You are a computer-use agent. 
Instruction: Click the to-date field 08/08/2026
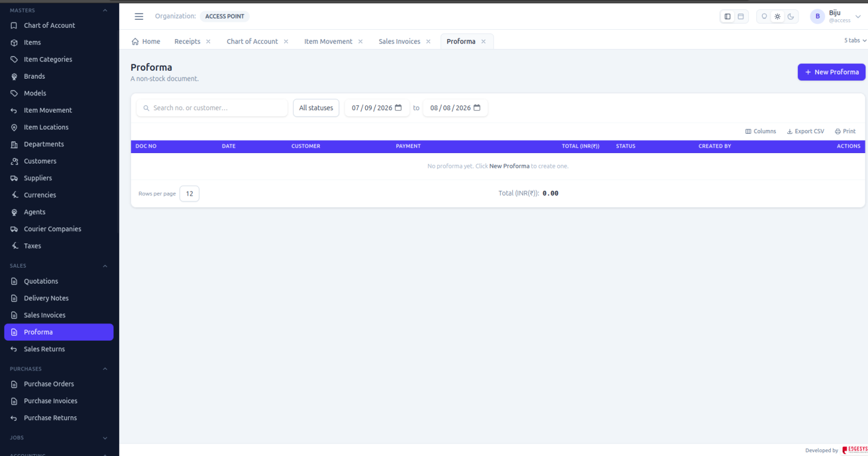pyautogui.click(x=456, y=108)
